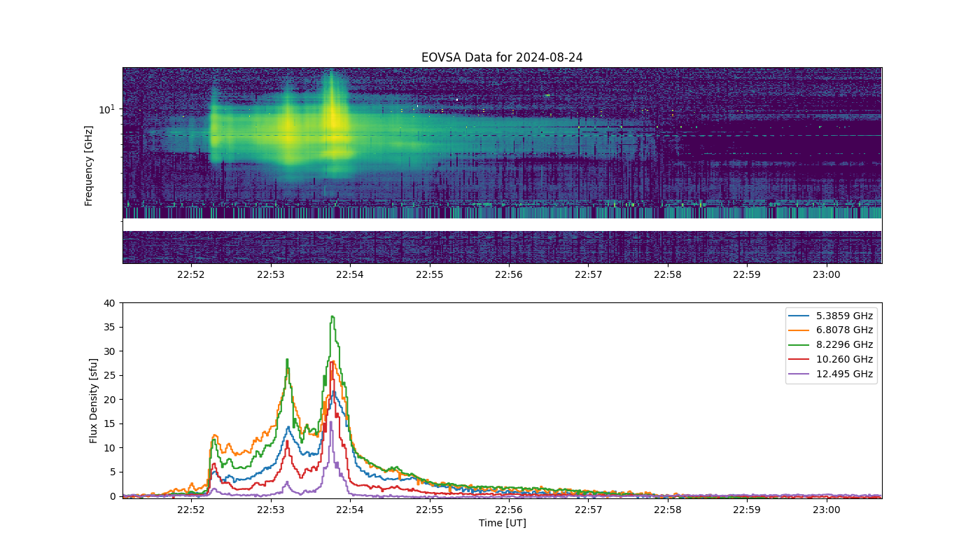Click the orange line swatch in the legend
This screenshot has width=980, height=560.
[799, 330]
